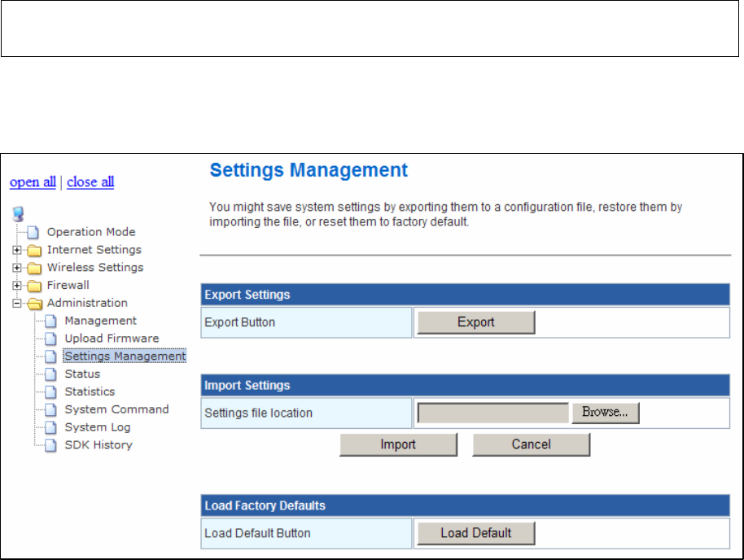Click the SDK History page icon
The image size is (744, 560).
(50, 445)
